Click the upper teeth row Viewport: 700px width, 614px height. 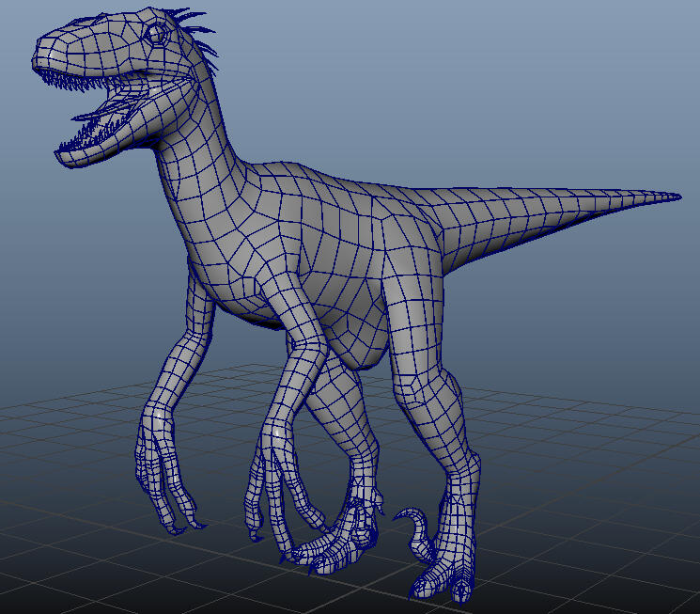pyautogui.click(x=76, y=81)
